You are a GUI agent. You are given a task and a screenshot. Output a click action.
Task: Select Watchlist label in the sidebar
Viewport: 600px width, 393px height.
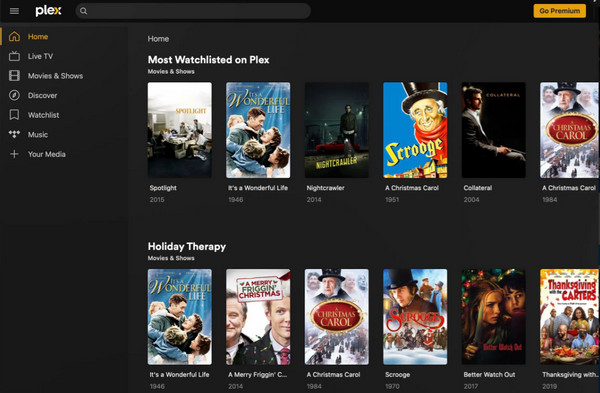[x=43, y=115]
